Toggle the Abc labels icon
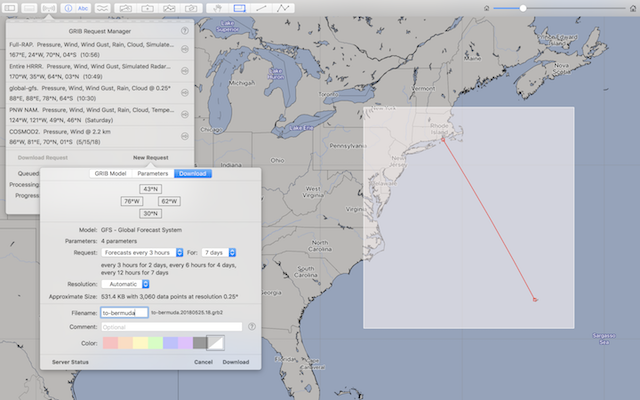 [x=84, y=7]
